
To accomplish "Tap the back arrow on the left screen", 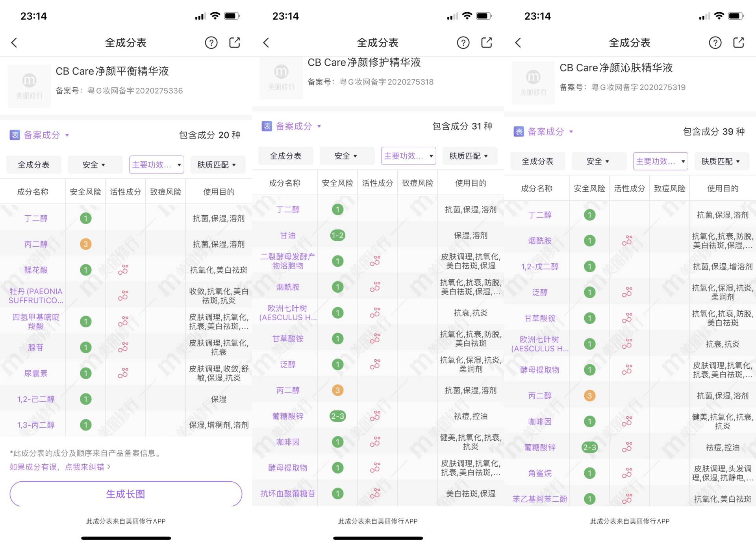I will [15, 42].
